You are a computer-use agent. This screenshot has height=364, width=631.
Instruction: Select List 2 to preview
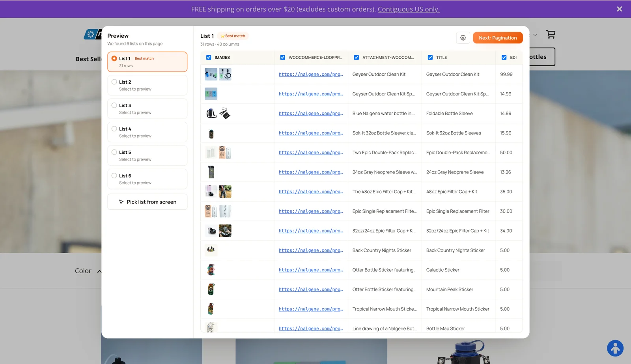tap(147, 85)
